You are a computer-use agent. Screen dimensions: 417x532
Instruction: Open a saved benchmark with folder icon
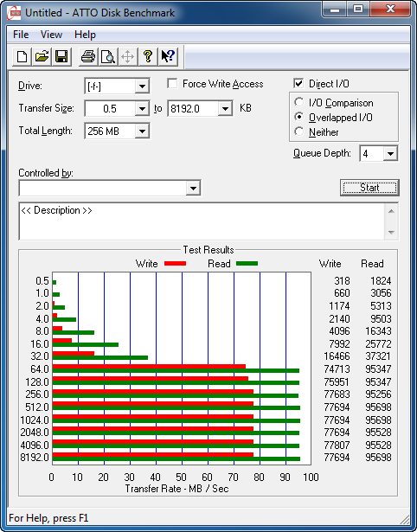(x=42, y=57)
